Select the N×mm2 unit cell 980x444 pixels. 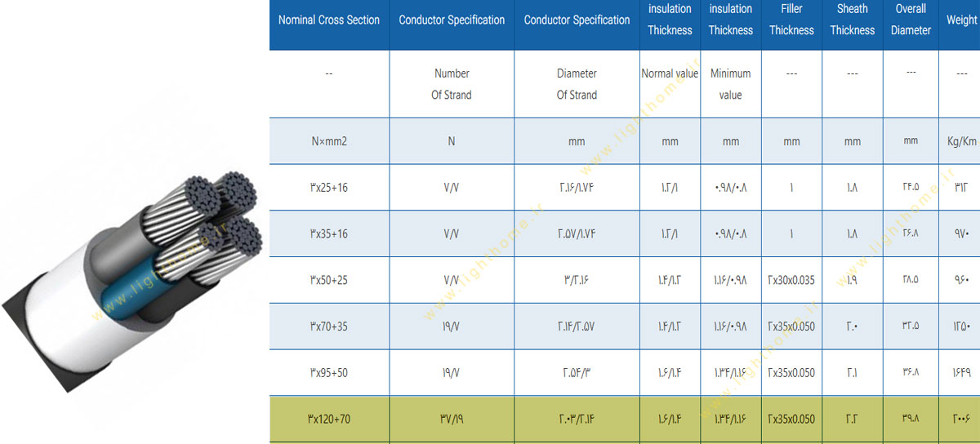pos(329,141)
